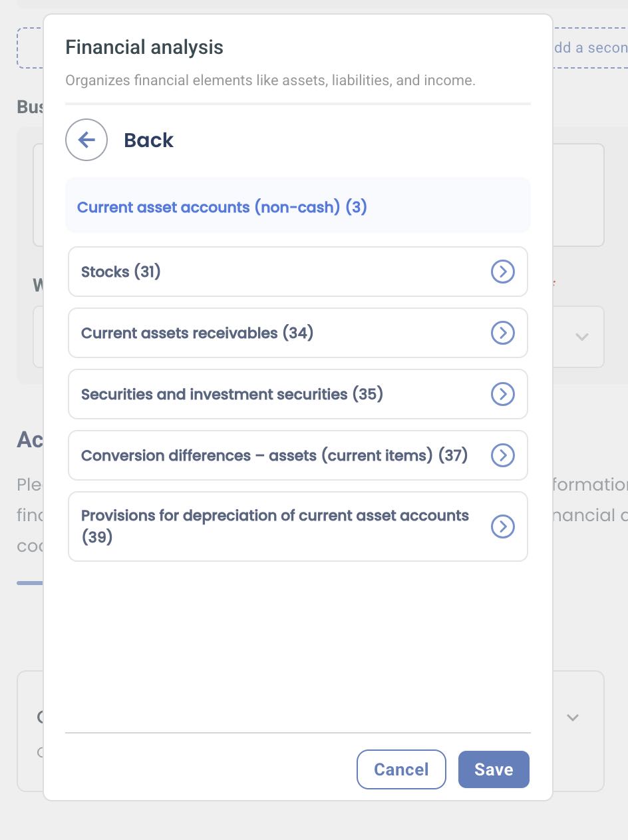This screenshot has height=840, width=628.
Task: Open Conversion differences – assets chevron icon
Action: [x=503, y=455]
